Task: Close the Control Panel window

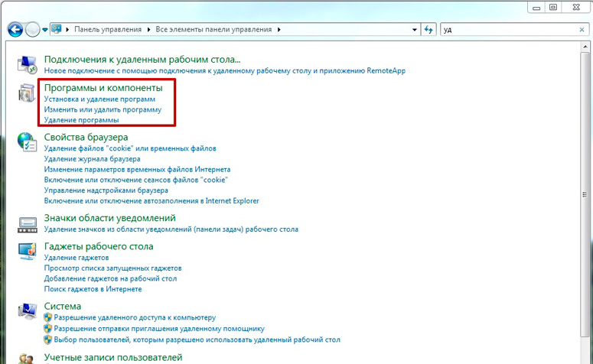Action: click(576, 8)
